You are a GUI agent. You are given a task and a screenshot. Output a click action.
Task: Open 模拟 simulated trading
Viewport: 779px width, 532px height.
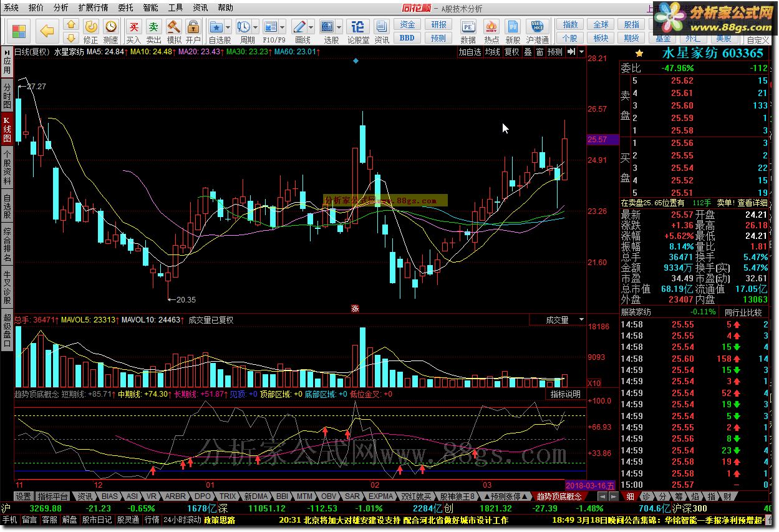(174, 31)
